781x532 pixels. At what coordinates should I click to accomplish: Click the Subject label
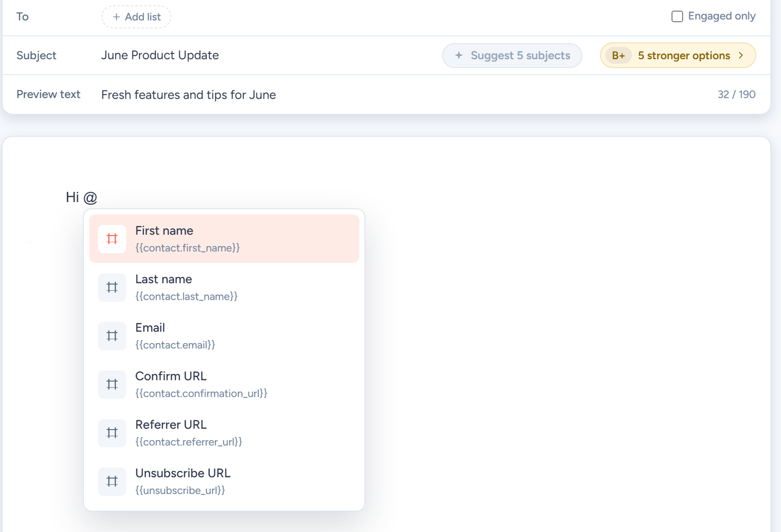click(36, 56)
